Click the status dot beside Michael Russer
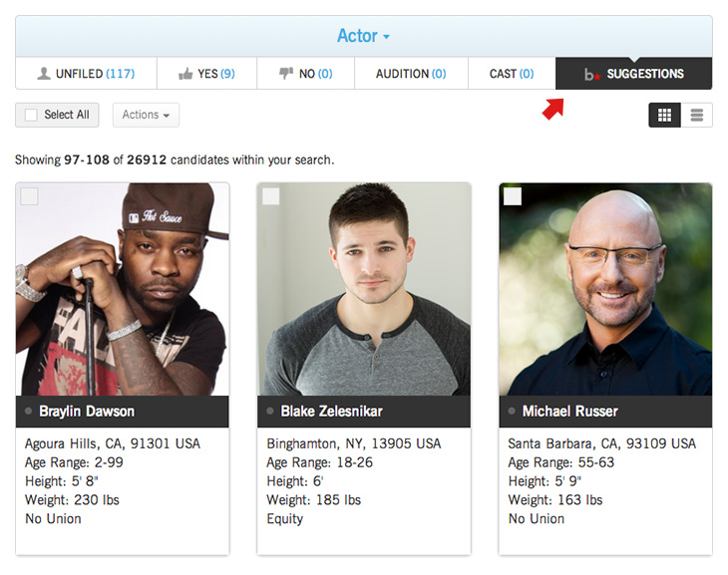The width and height of the screenshot is (728, 575). (x=513, y=412)
